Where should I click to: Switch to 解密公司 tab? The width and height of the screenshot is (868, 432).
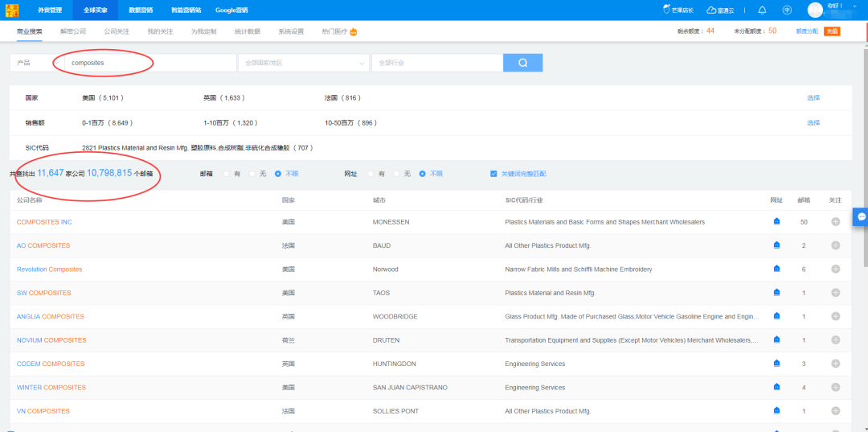coord(73,31)
